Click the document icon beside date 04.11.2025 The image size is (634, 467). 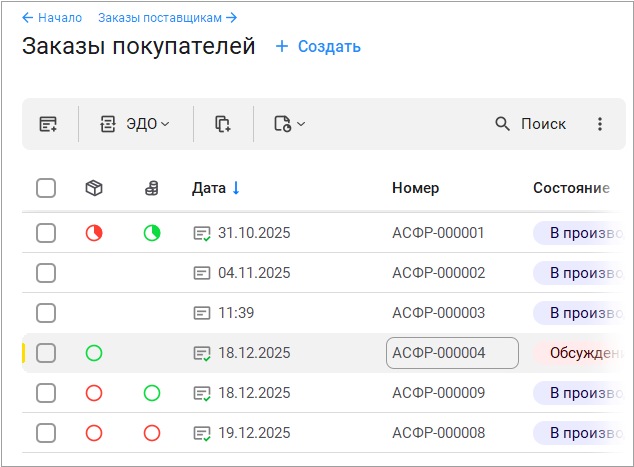click(202, 273)
